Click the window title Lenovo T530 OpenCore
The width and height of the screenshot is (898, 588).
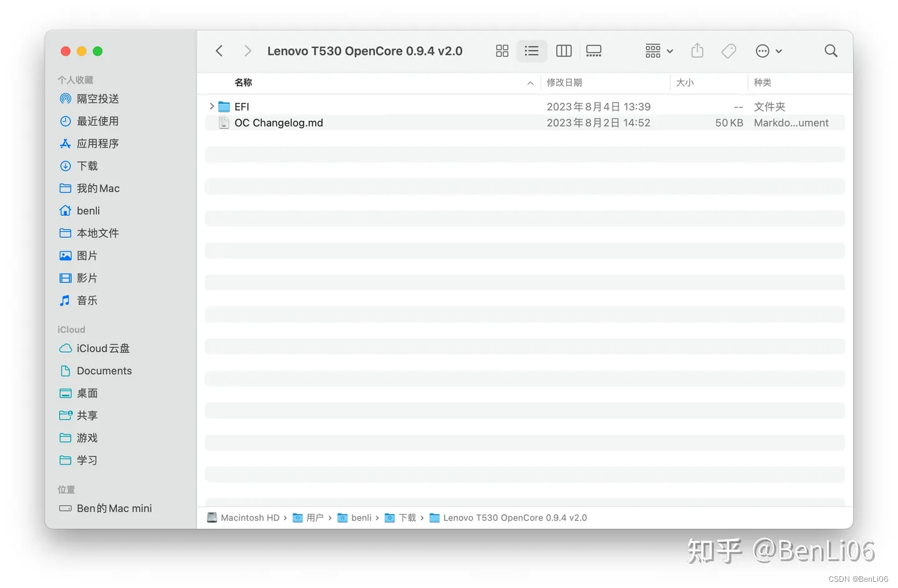point(365,51)
